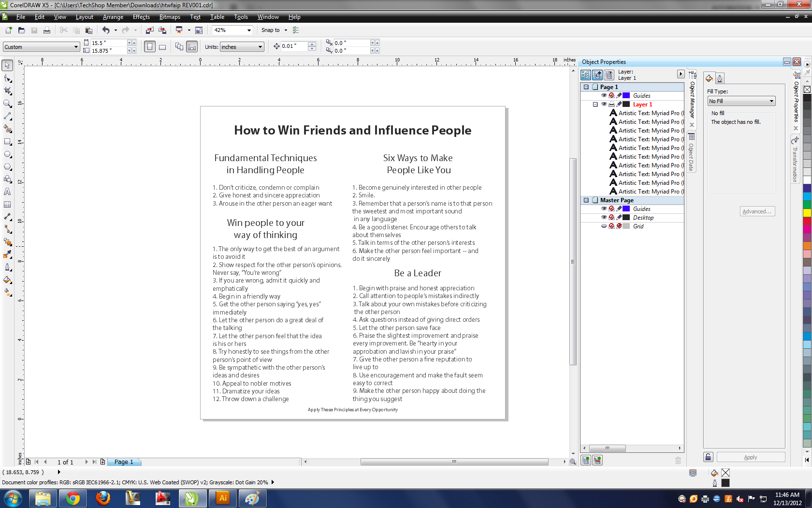
Task: Select the Text tool in the toolbox
Action: [x=7, y=192]
